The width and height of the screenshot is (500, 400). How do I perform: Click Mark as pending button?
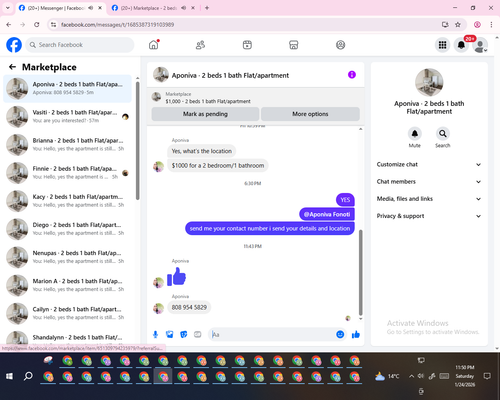[205, 114]
